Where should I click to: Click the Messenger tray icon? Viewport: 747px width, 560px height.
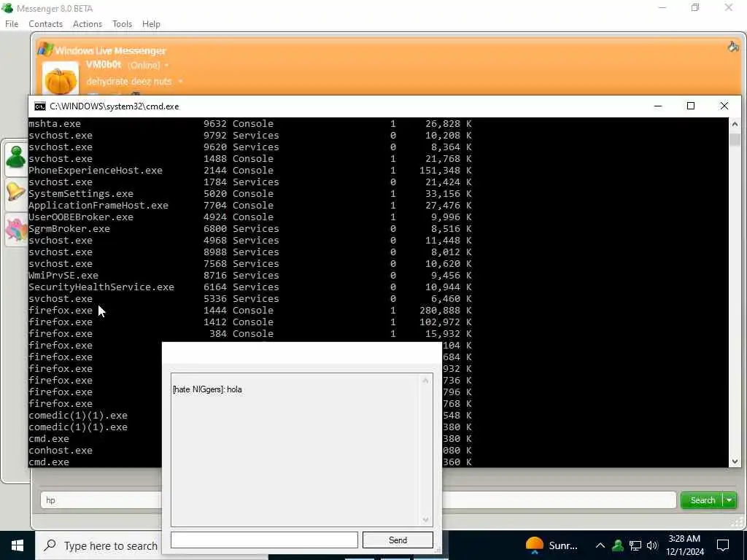click(x=618, y=545)
